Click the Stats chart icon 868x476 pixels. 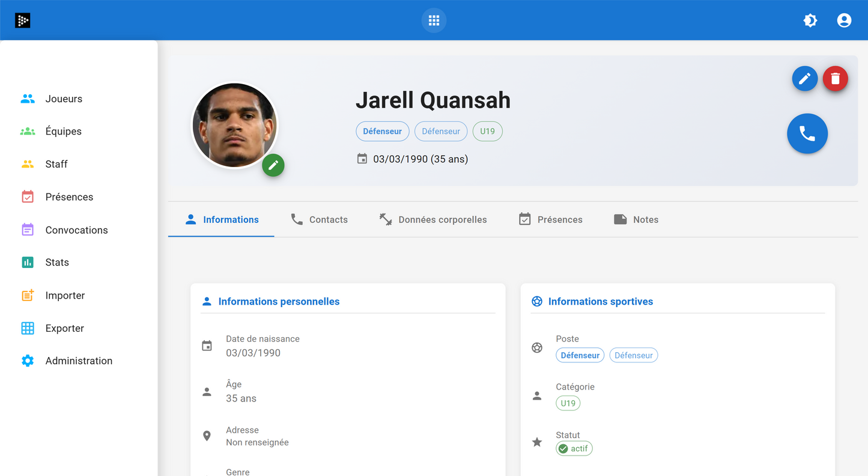pyautogui.click(x=28, y=262)
